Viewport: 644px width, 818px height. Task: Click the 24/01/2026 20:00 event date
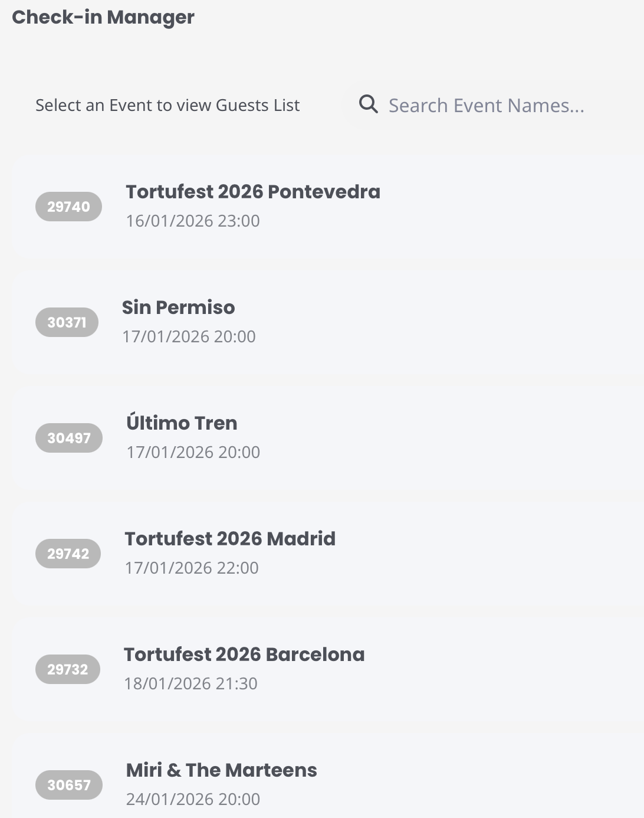click(x=193, y=799)
